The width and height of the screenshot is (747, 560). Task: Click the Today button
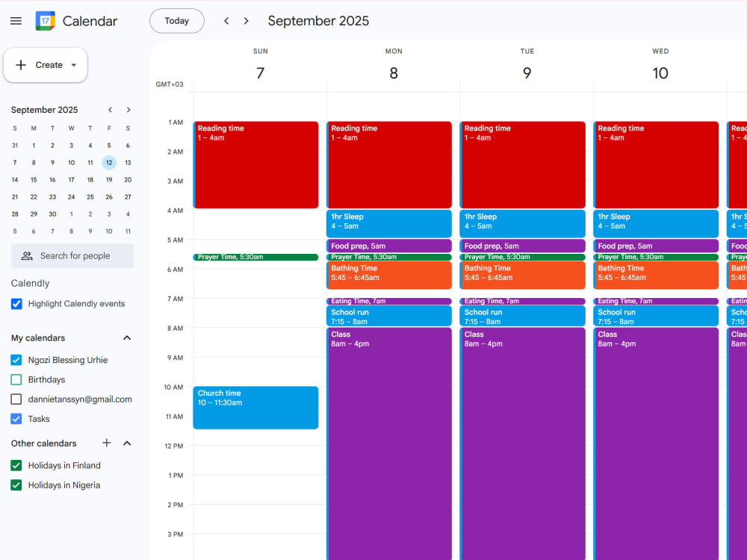click(x=177, y=21)
